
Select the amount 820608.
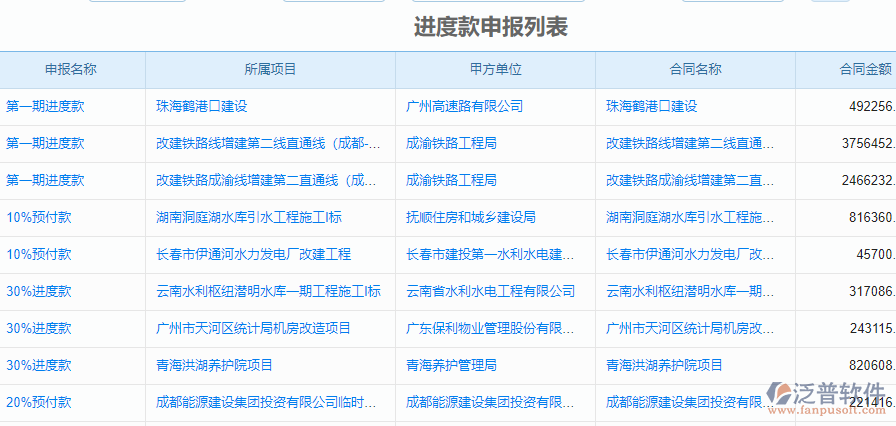coord(871,365)
